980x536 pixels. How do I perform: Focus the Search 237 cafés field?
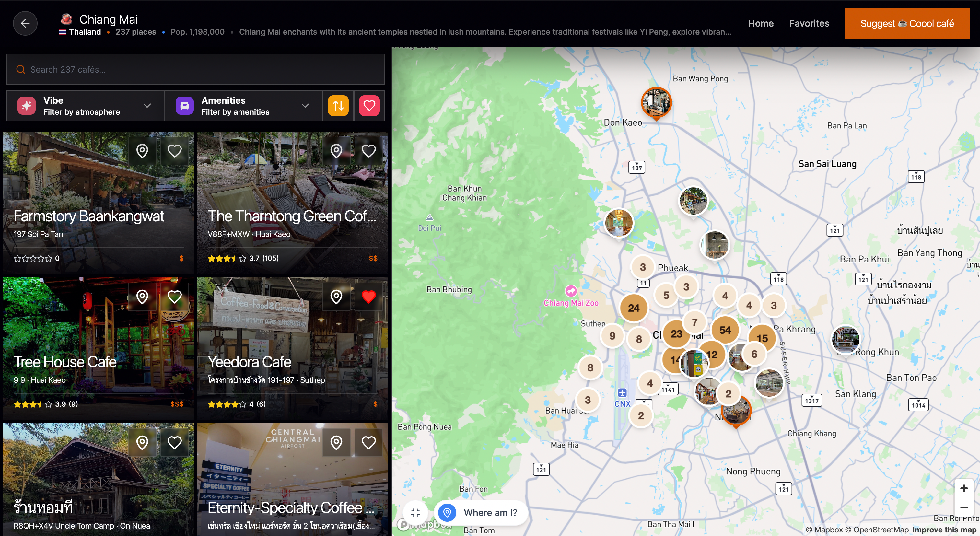tap(195, 69)
